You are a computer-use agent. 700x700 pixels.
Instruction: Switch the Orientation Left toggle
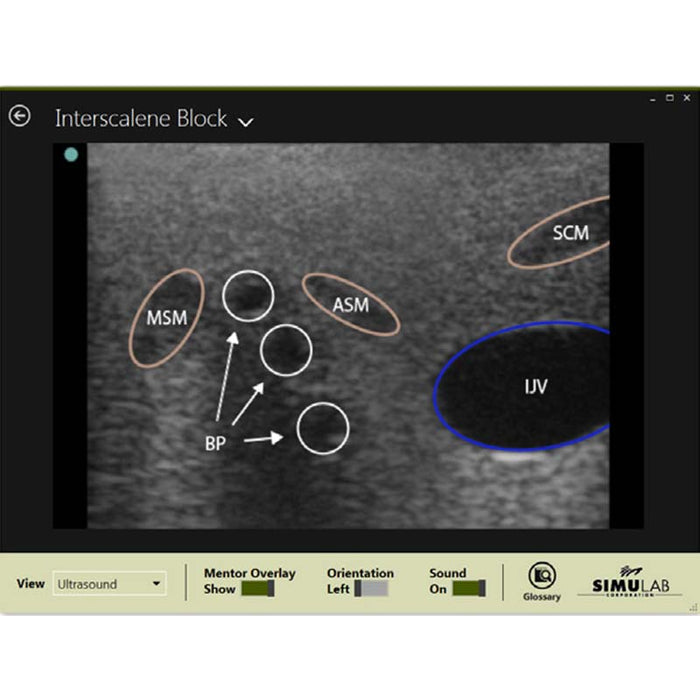(x=372, y=589)
